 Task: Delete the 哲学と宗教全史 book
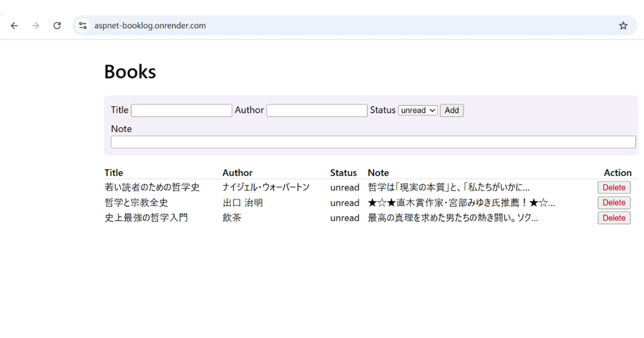pos(613,202)
